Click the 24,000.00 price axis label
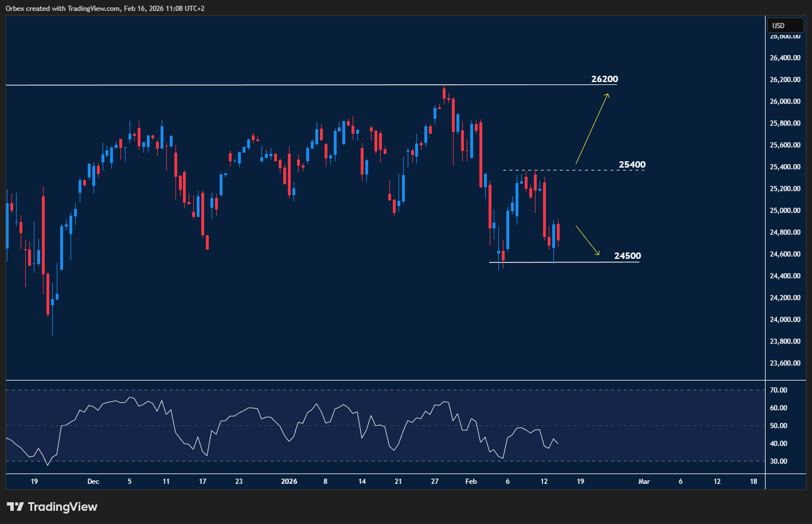The image size is (812, 524). (785, 320)
